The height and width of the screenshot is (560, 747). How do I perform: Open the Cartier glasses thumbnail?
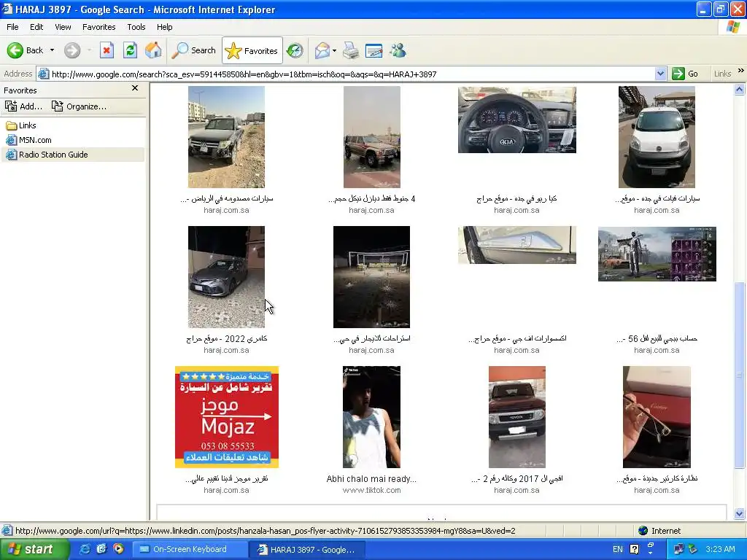coord(657,417)
